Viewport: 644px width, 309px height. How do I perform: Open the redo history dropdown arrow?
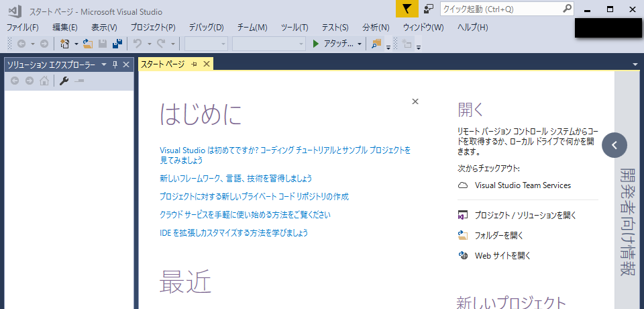[x=173, y=44]
